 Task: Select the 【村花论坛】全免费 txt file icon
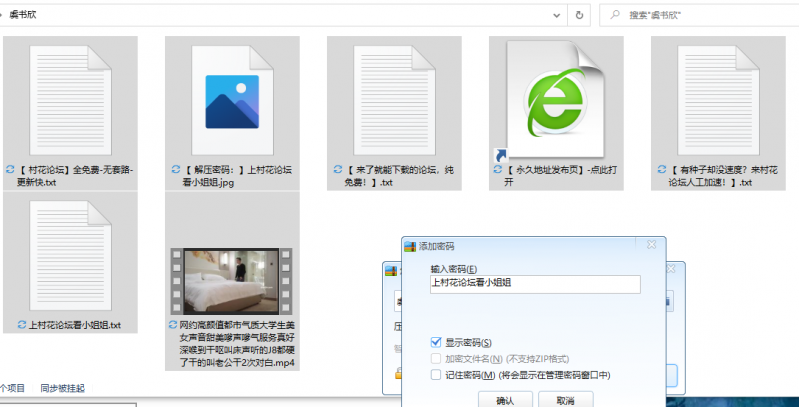[x=70, y=100]
